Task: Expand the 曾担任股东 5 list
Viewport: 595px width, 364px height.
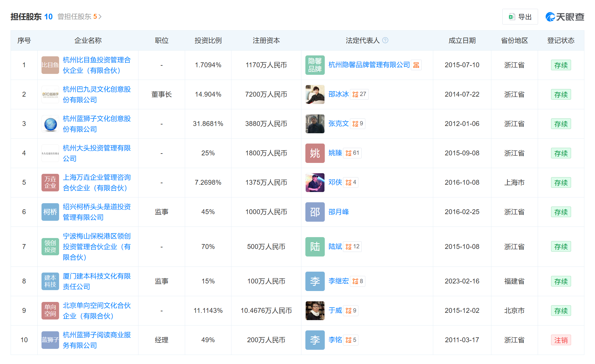Action: coord(80,17)
